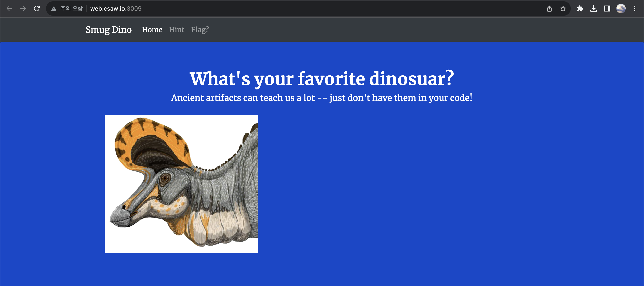Open the Chrome three-dot menu
The height and width of the screenshot is (286, 644).
click(x=634, y=9)
